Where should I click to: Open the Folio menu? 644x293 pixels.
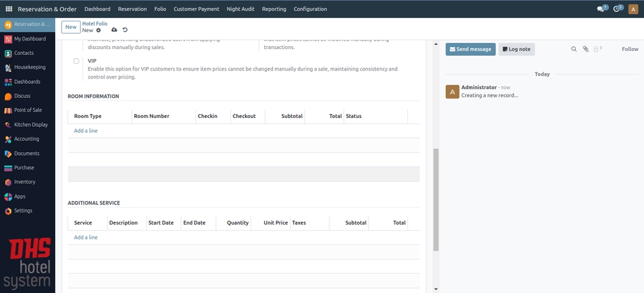(160, 9)
